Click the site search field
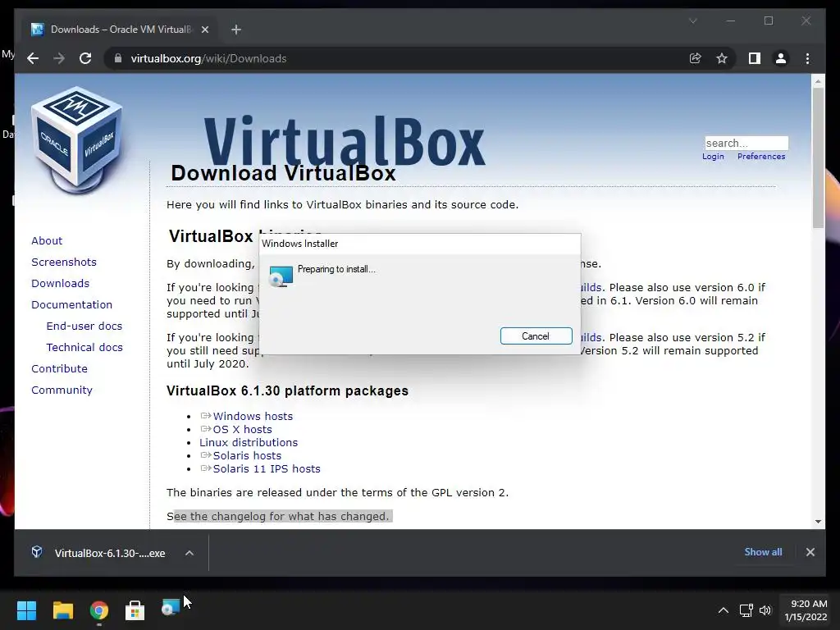The height and width of the screenshot is (630, 840). pos(746,143)
